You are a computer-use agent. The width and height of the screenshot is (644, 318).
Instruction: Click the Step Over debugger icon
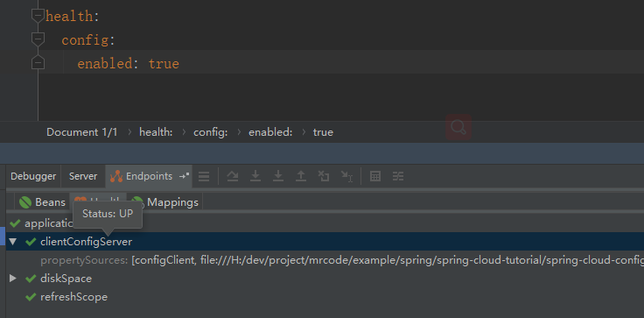pyautogui.click(x=233, y=176)
